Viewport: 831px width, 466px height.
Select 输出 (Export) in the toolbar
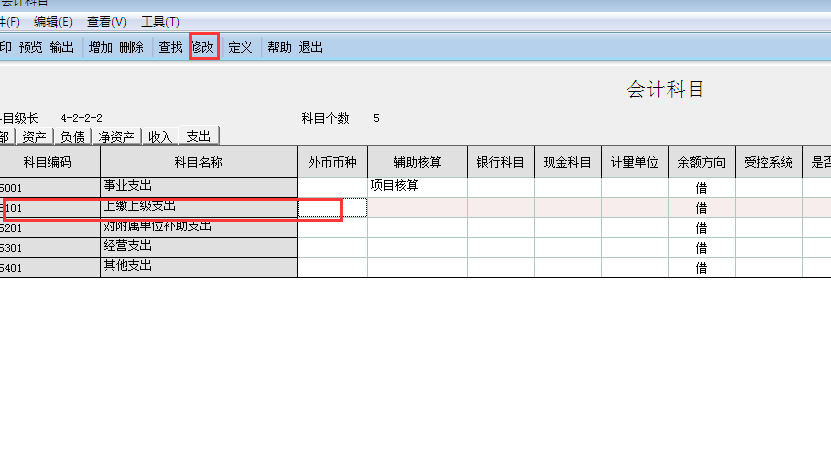[x=61, y=47]
